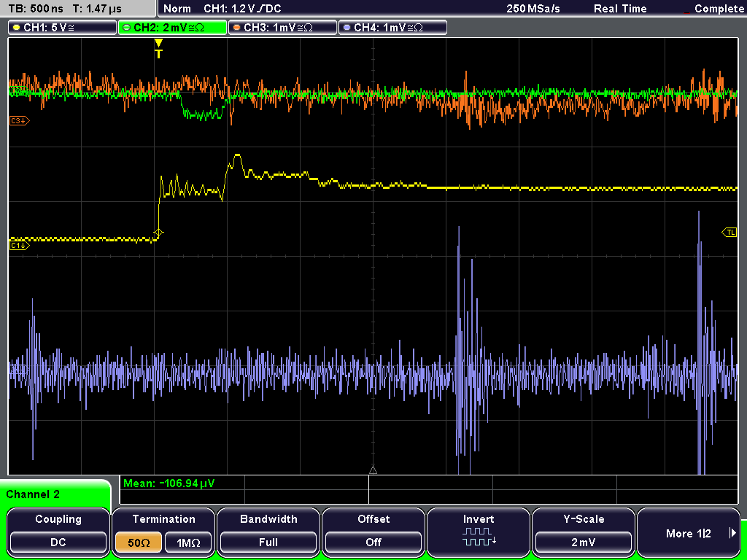Click the Complete acquisition status
Image resolution: width=747 pixels, height=560 pixels.
tap(719, 9)
